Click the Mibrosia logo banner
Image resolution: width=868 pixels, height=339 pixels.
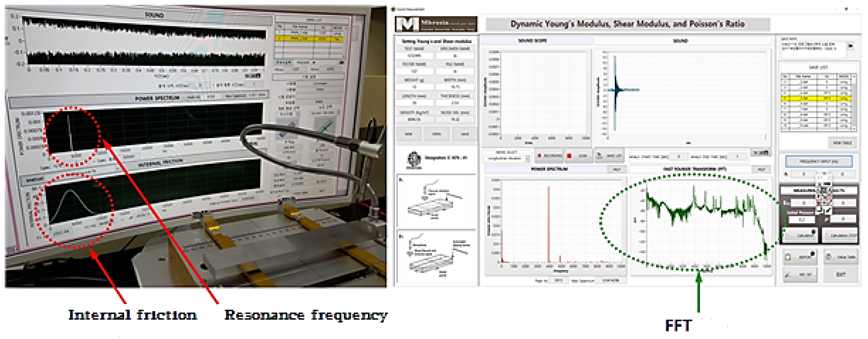click(436, 24)
